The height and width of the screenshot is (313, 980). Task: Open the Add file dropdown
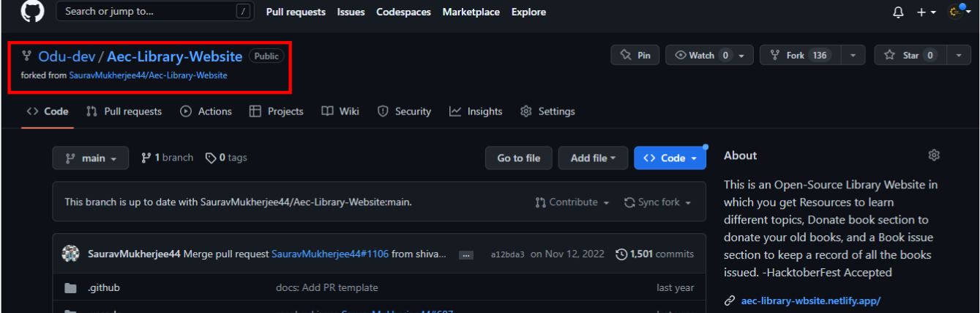594,158
